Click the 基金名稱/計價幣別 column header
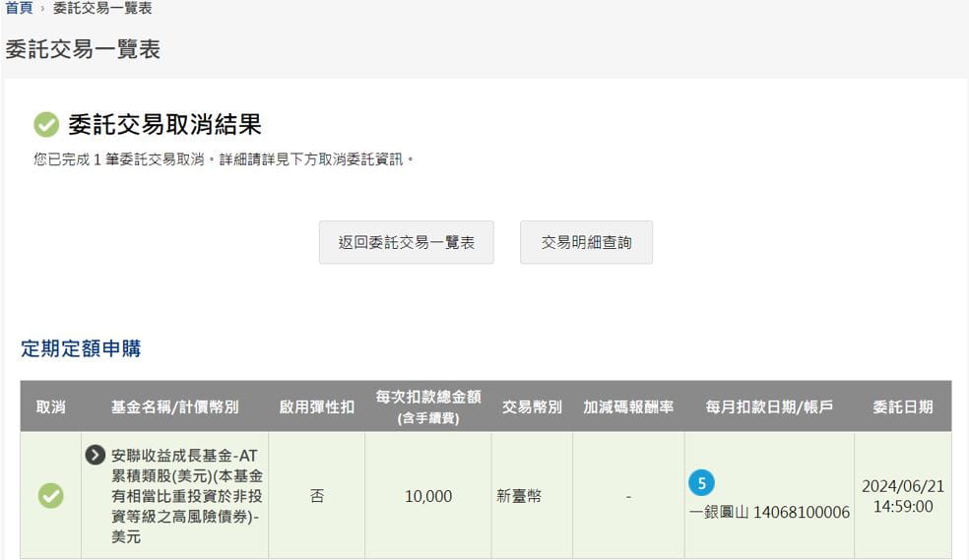 coord(174,406)
